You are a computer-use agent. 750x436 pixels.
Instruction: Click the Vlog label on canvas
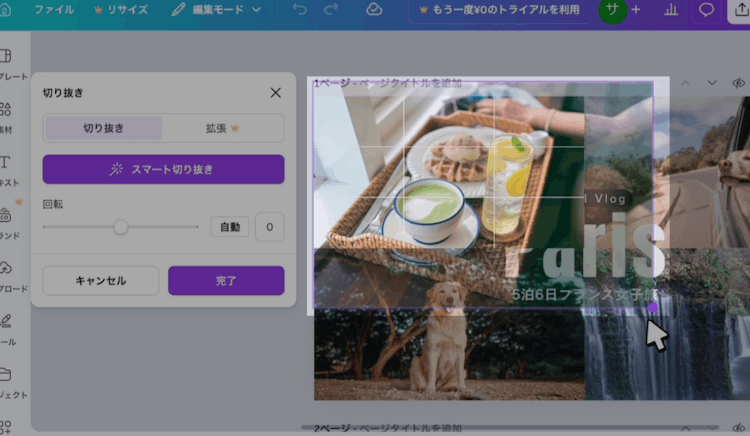pos(610,199)
